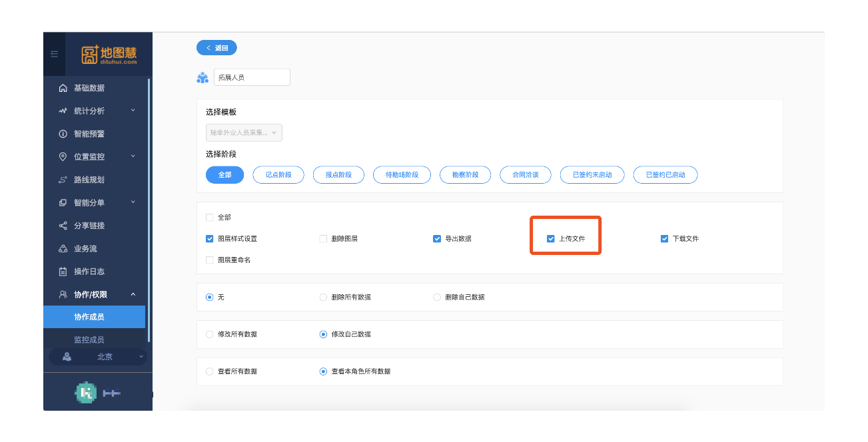Click the clipboard icon beside 操作日志
Screen dimensions: 868x442
coord(63,272)
